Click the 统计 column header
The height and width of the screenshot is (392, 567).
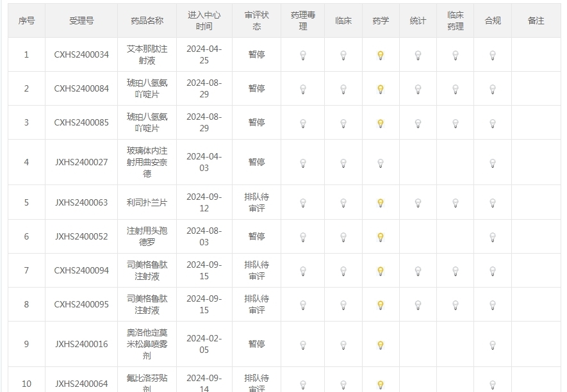tap(418, 20)
